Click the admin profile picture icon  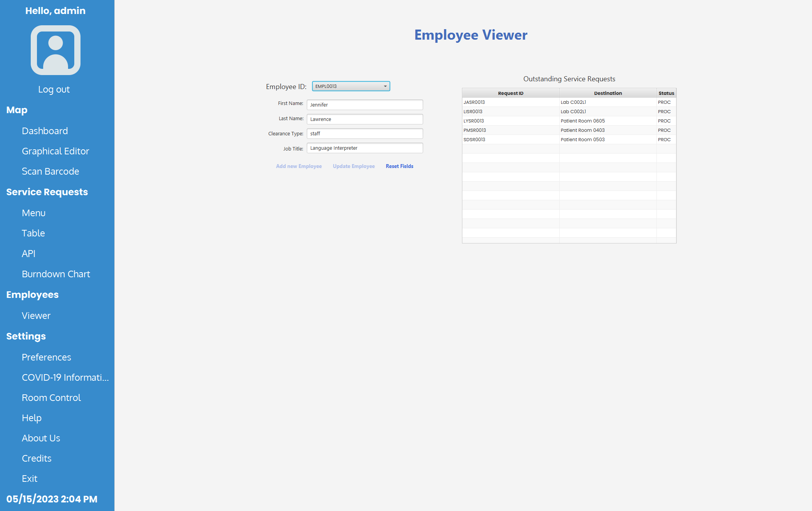coord(55,50)
